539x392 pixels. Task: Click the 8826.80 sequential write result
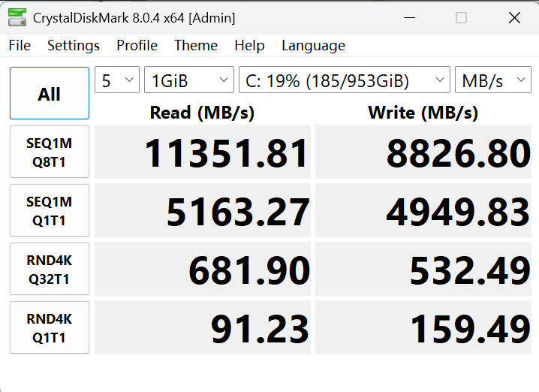pos(458,153)
